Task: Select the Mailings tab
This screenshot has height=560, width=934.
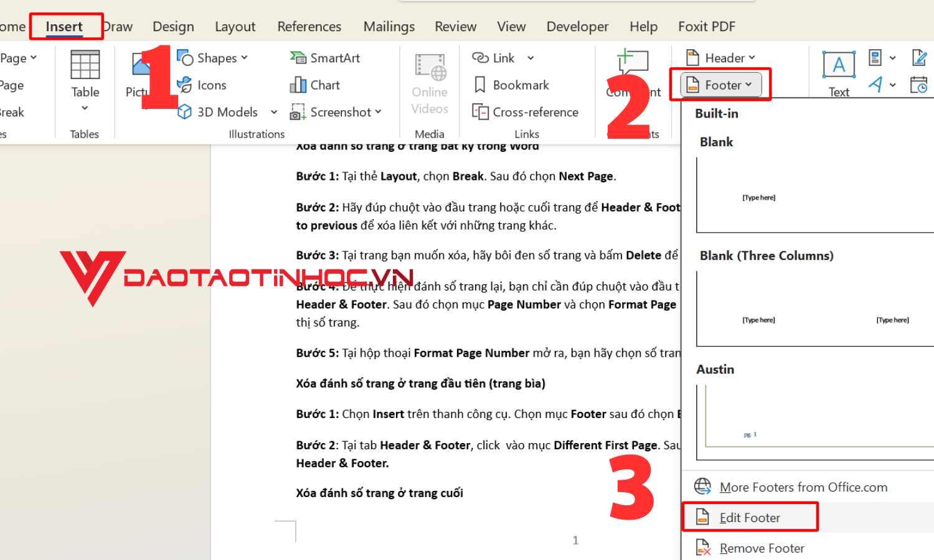Action: coord(389,27)
